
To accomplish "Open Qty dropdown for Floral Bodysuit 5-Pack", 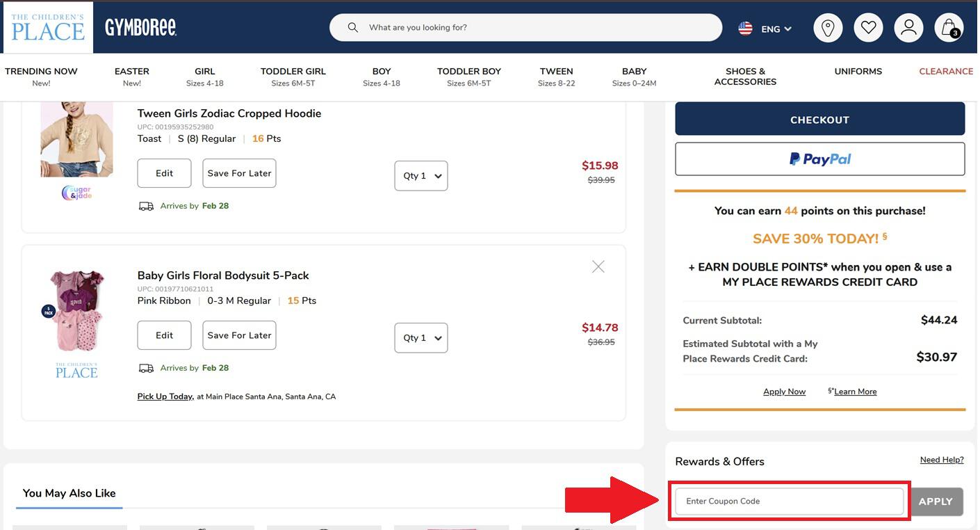I will coord(421,338).
